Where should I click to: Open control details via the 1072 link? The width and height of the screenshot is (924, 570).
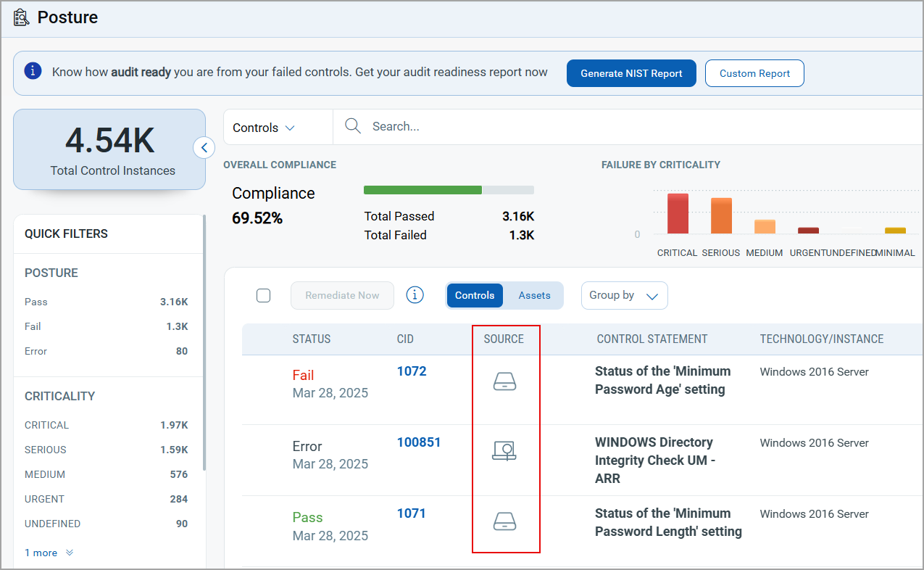click(x=412, y=371)
